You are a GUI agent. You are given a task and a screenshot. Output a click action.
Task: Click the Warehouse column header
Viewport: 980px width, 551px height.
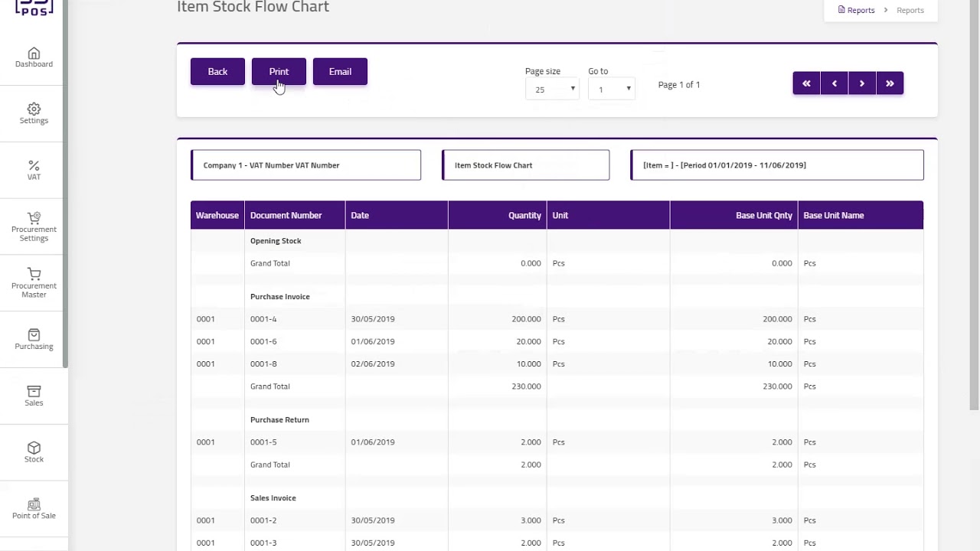(217, 215)
